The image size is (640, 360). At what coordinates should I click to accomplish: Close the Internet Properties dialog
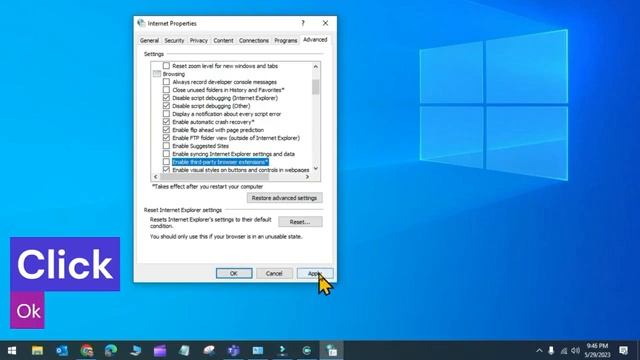point(325,23)
